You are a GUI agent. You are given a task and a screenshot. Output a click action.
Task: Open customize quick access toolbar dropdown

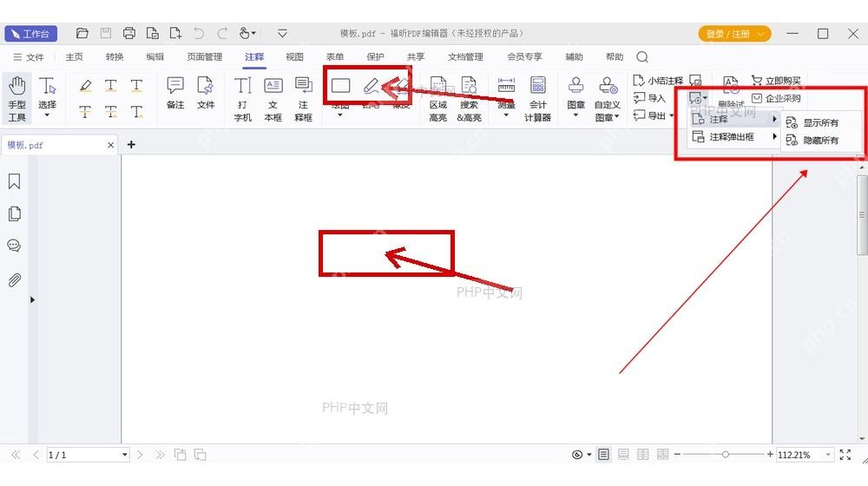(x=282, y=34)
